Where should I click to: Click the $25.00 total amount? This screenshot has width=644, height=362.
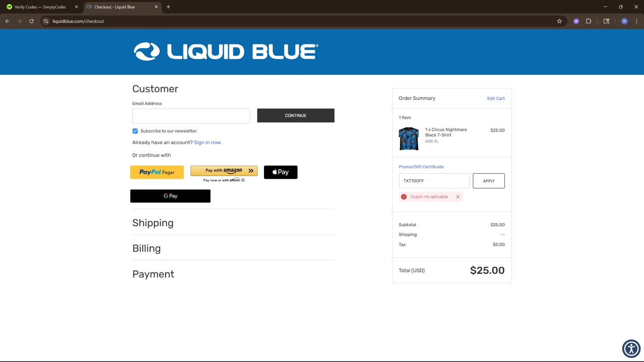(x=487, y=270)
